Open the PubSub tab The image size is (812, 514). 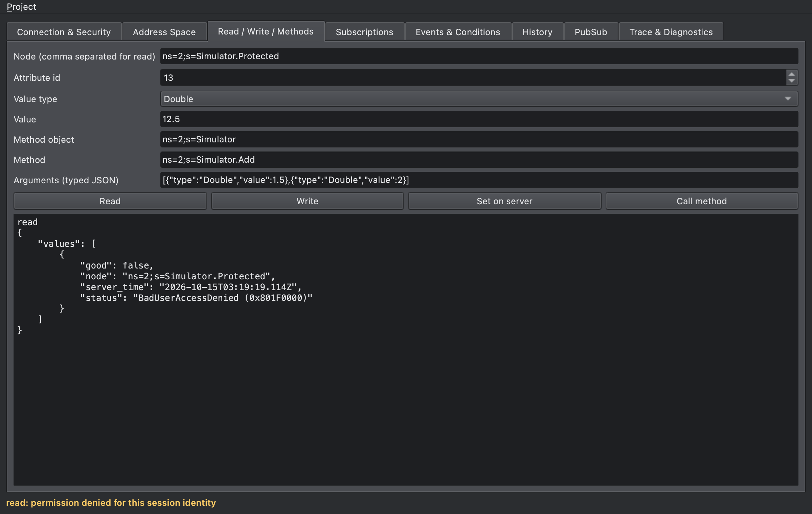coord(591,32)
